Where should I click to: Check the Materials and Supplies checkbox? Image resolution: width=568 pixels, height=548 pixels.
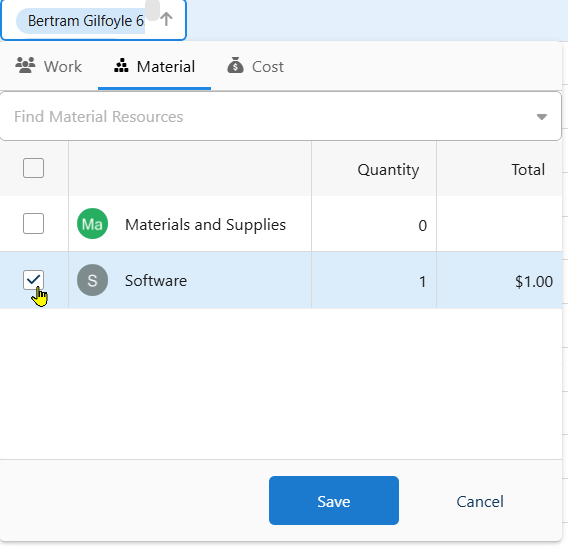pos(33,223)
